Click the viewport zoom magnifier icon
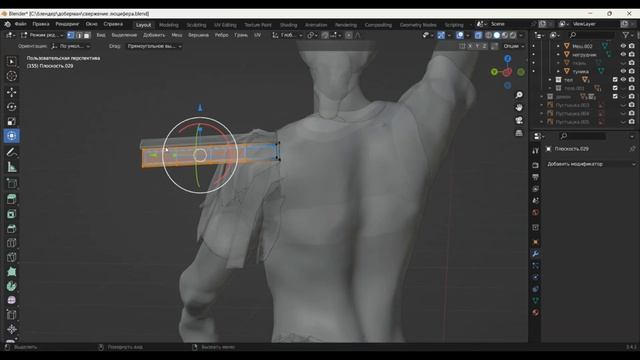Screen dimensions: 640x360 click(x=519, y=95)
